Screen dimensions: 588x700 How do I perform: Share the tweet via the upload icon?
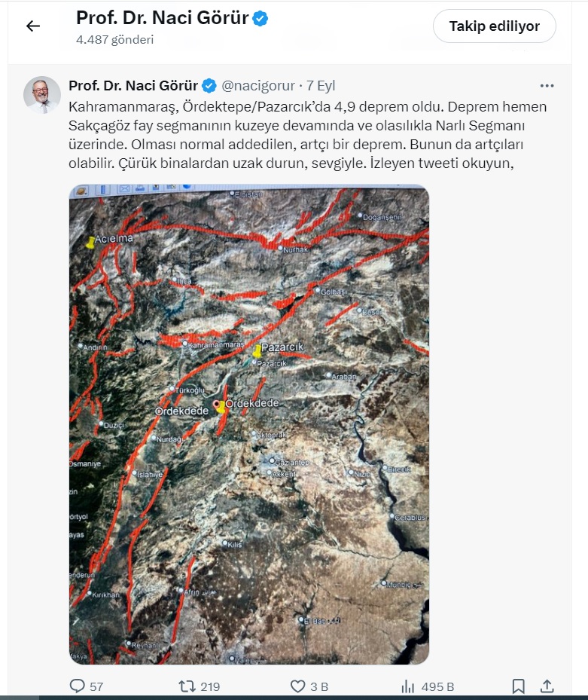pyautogui.click(x=547, y=686)
